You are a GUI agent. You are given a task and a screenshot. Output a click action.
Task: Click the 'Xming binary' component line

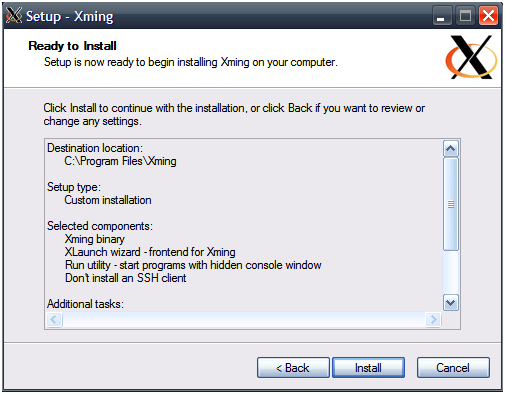click(x=95, y=239)
